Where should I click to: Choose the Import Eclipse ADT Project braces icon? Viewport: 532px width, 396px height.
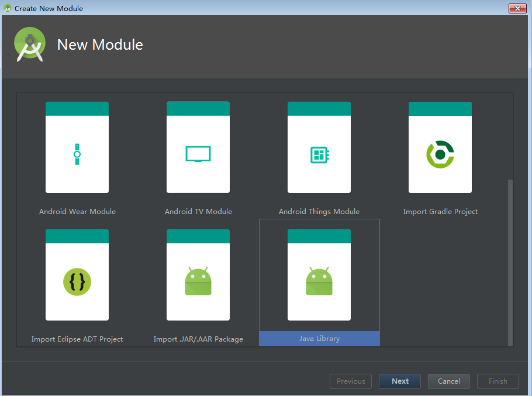(77, 282)
